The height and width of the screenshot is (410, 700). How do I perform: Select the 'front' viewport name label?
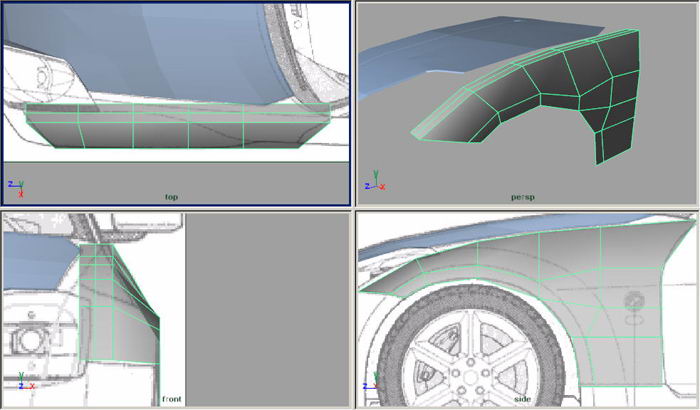pos(171,399)
